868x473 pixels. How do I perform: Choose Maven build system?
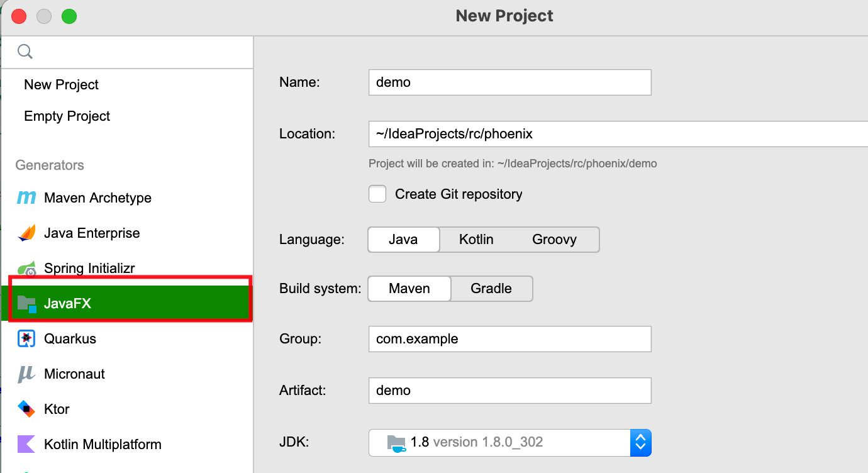click(409, 289)
